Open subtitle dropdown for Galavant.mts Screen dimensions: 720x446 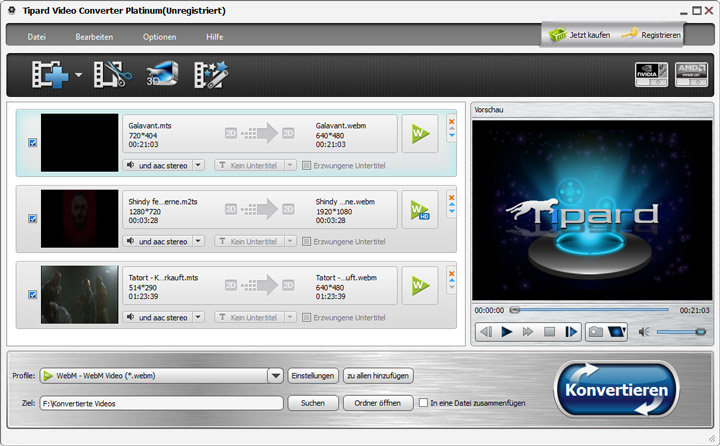coord(290,165)
